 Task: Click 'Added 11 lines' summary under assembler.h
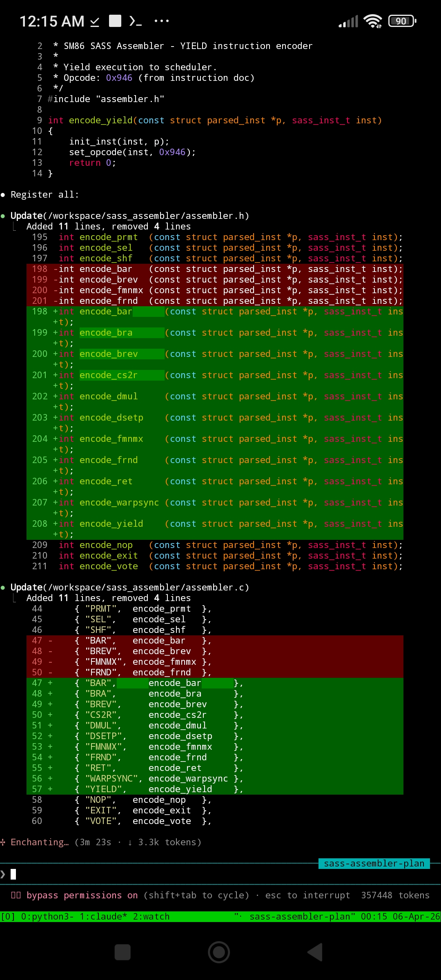[x=109, y=226]
